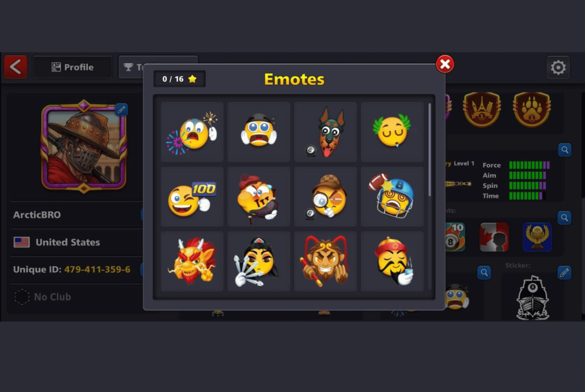Pick the football helmet dizzy emote

pyautogui.click(x=392, y=197)
